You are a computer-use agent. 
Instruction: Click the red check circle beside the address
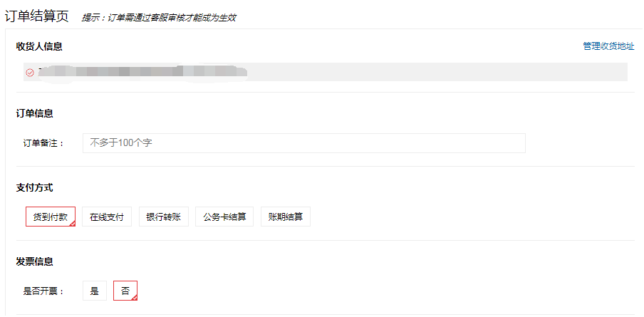(30, 73)
